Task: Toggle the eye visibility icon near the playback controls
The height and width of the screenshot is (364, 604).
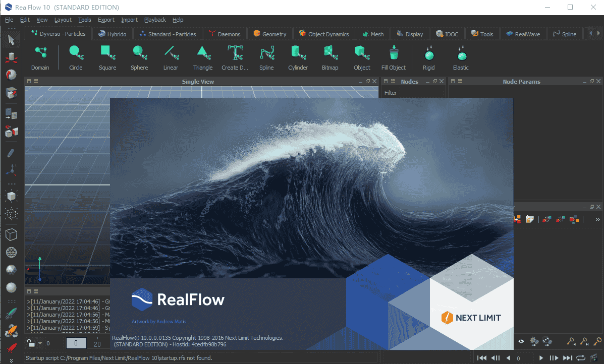Action: tap(521, 341)
